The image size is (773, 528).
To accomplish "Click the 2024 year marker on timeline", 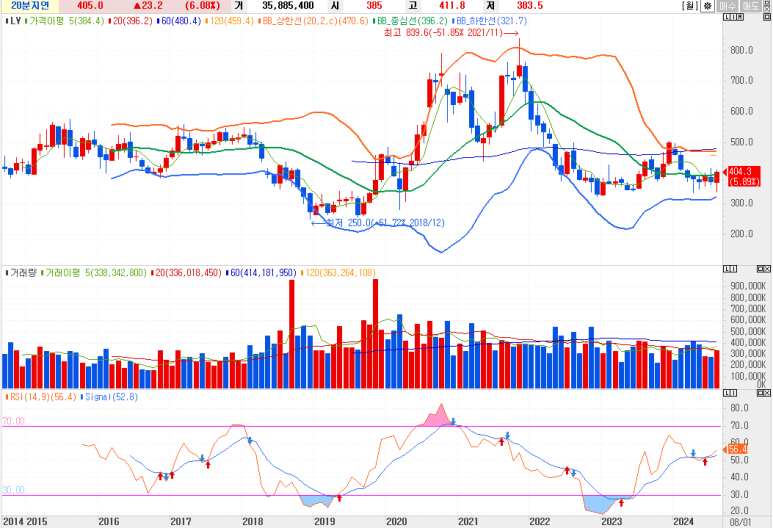I will (683, 522).
